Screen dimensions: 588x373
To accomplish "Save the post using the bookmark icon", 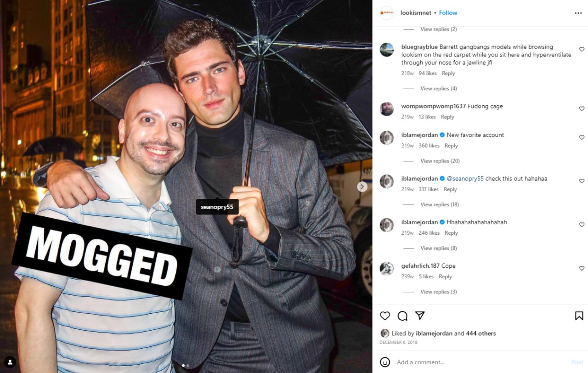I will [x=579, y=316].
